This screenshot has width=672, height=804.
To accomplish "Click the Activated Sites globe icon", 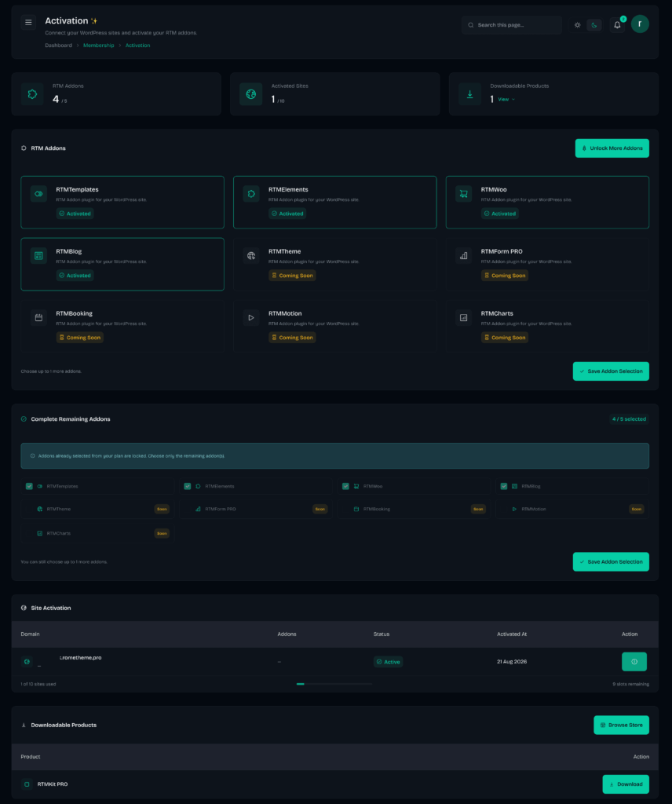I will [250, 94].
